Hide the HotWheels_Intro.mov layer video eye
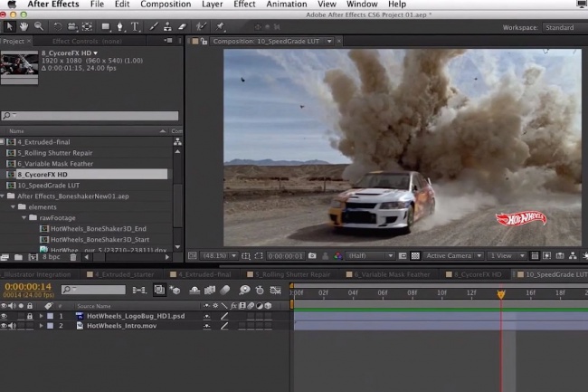Viewport: 588px width, 392px height. click(5, 326)
